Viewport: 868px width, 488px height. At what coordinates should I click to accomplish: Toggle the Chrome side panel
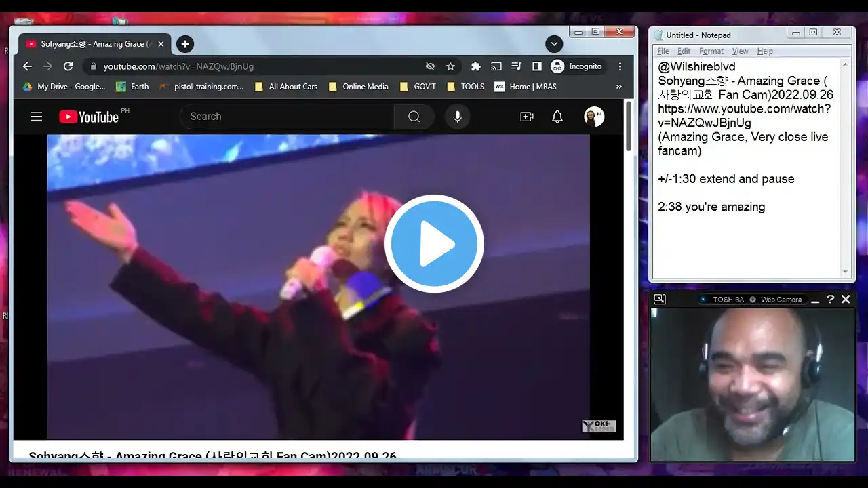(536, 66)
